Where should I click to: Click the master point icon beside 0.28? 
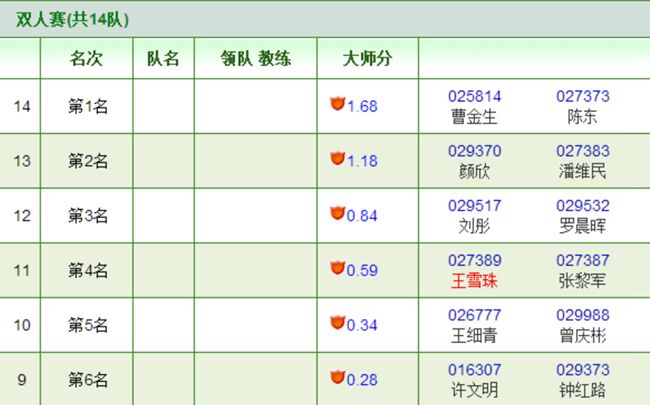[337, 377]
